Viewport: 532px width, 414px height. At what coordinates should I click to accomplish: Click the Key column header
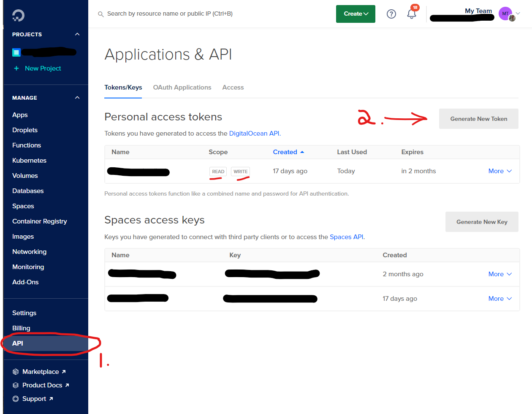[x=235, y=255]
